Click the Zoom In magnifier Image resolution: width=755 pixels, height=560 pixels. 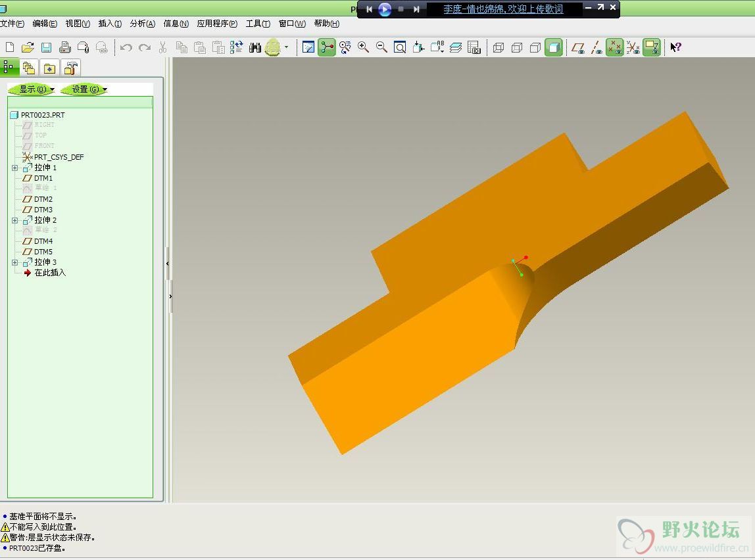[363, 47]
